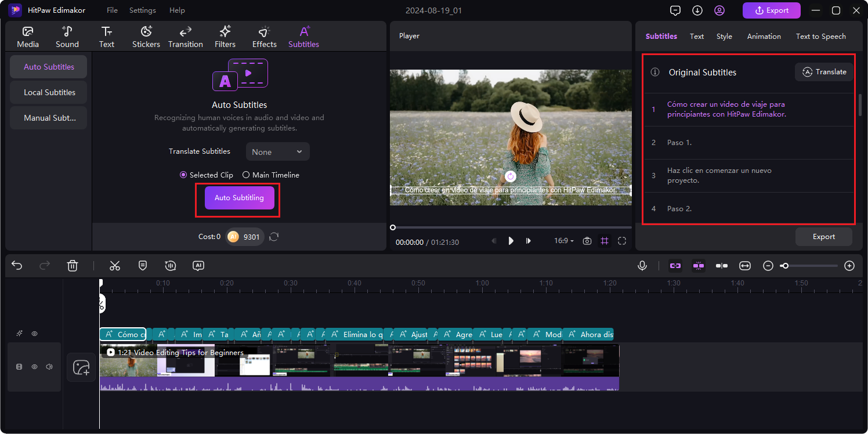Viewport: 868px width, 434px height.
Task: Open the download icon in title bar
Action: (697, 10)
